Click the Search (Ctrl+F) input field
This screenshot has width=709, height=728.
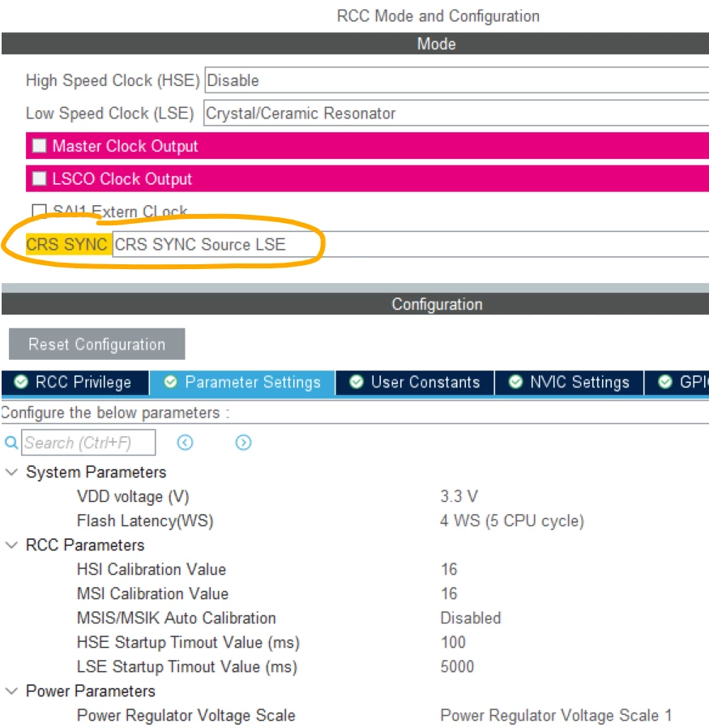tap(88, 443)
